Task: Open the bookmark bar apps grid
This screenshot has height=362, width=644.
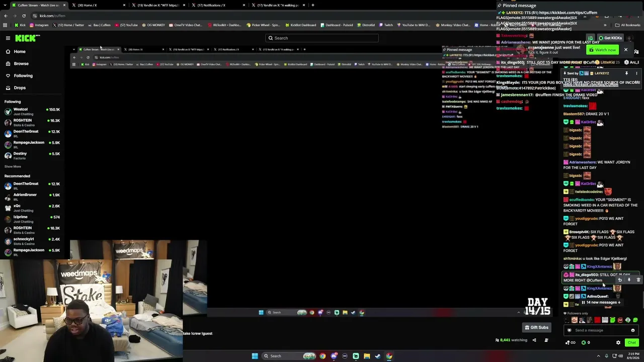Action: click(6, 25)
